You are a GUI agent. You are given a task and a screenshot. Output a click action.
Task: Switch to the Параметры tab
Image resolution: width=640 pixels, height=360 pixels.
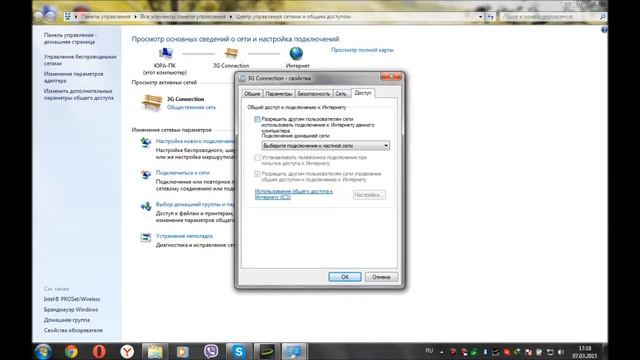click(279, 94)
